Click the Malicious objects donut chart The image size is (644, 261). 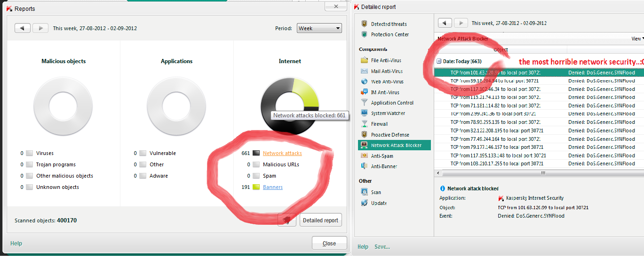point(64,106)
